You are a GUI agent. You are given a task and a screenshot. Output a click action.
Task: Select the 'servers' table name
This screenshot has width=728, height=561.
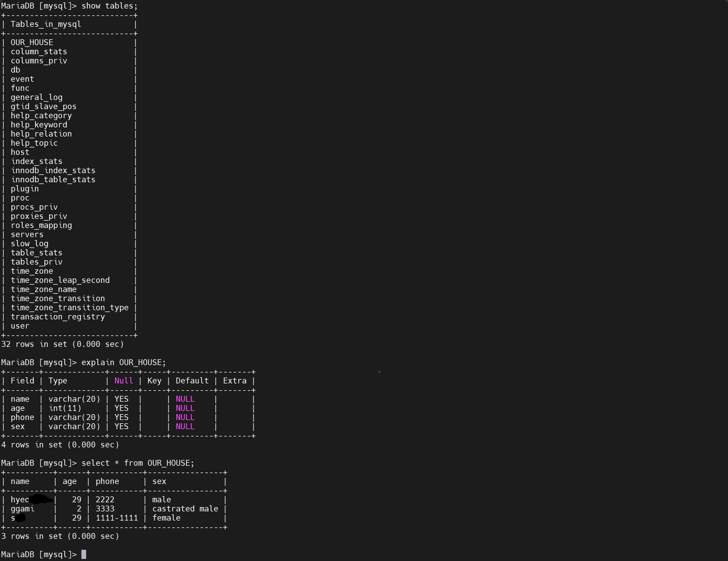coord(27,235)
